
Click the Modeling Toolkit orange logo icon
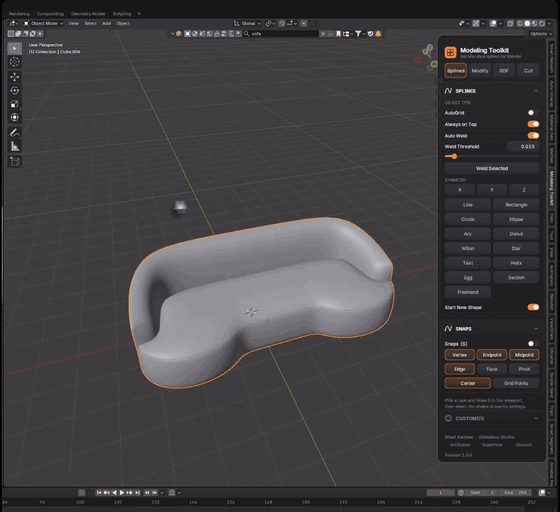tap(450, 52)
